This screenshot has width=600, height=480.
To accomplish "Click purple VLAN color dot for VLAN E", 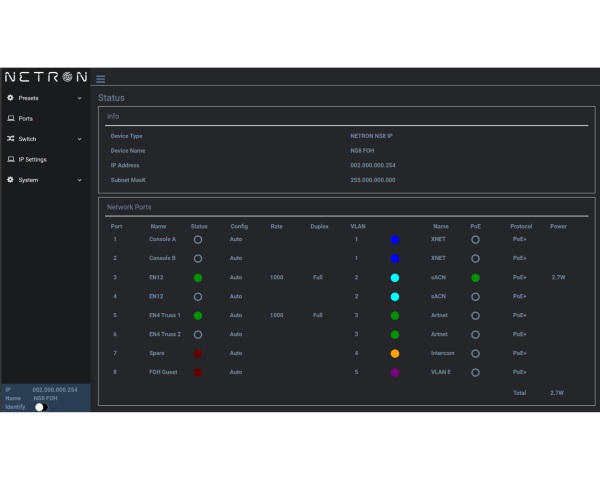I will coord(395,372).
